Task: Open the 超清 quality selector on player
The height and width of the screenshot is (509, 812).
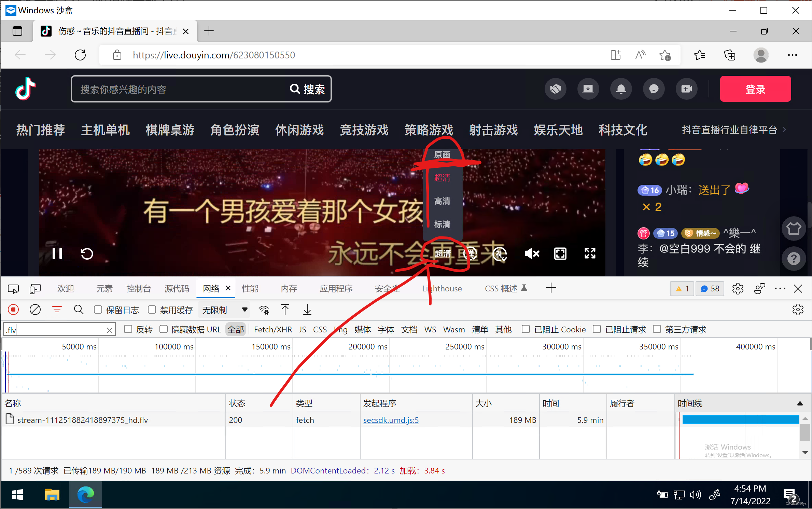Action: (x=443, y=253)
